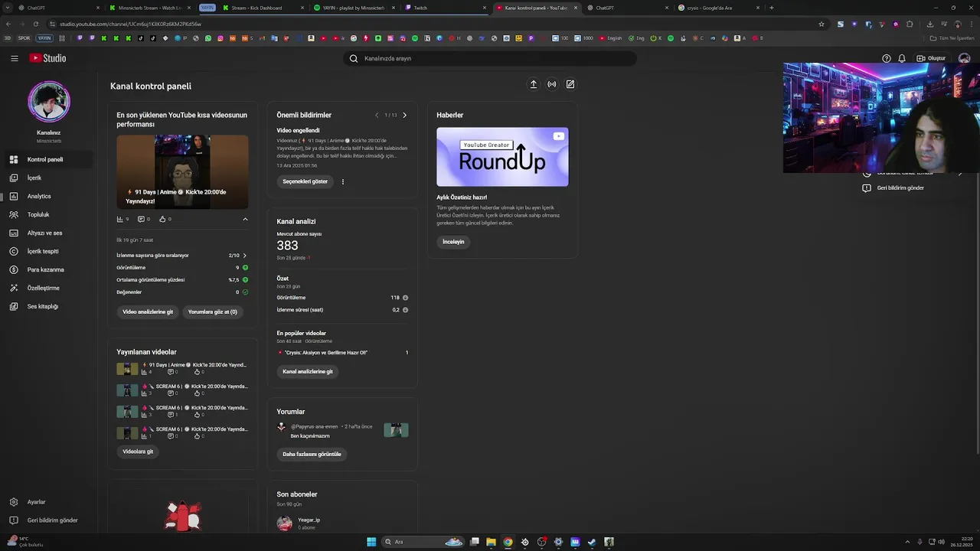Open Chrome from the taskbar
980x551 pixels.
tap(508, 542)
